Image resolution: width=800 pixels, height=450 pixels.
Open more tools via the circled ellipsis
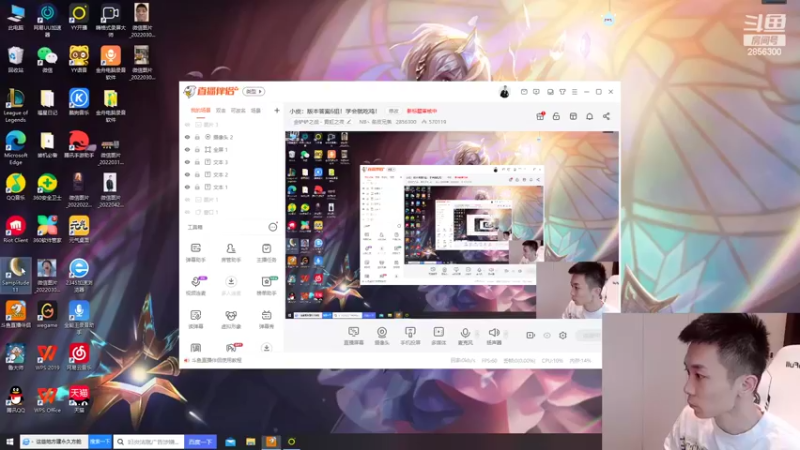click(273, 227)
